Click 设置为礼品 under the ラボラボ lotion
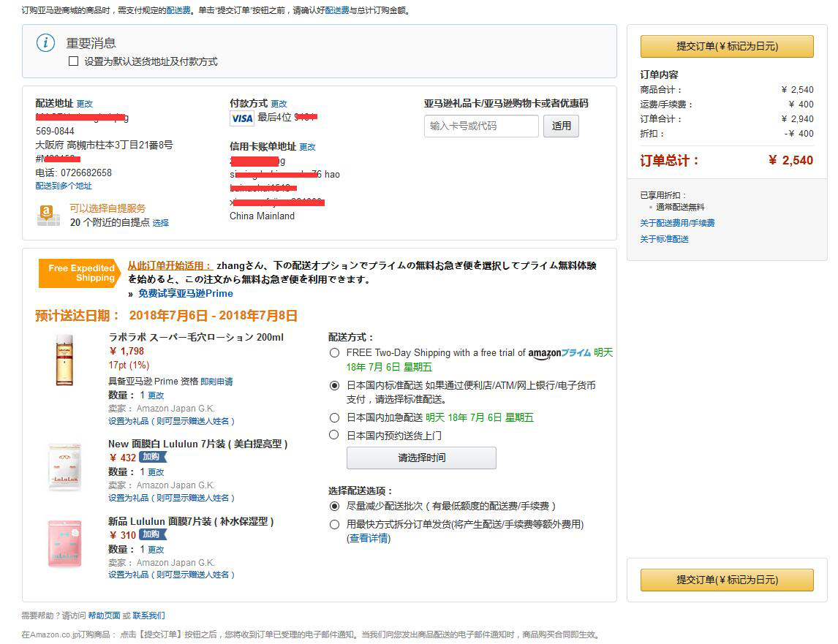 tap(171, 421)
